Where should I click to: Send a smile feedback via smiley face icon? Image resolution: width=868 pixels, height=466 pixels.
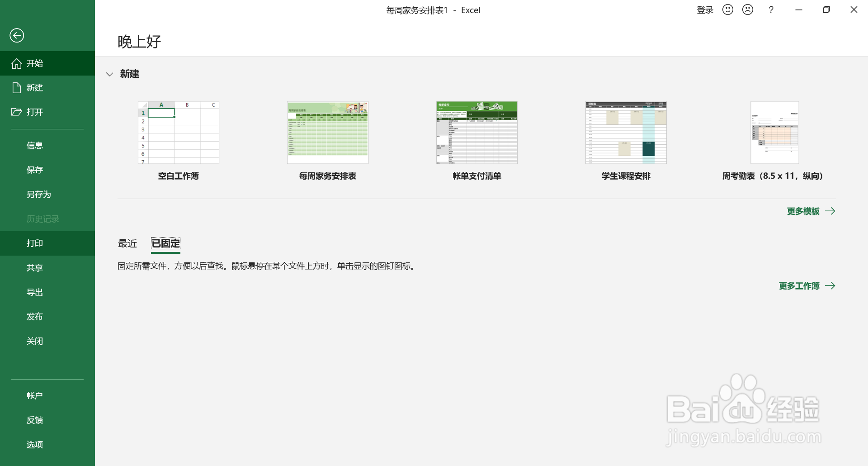coord(728,10)
